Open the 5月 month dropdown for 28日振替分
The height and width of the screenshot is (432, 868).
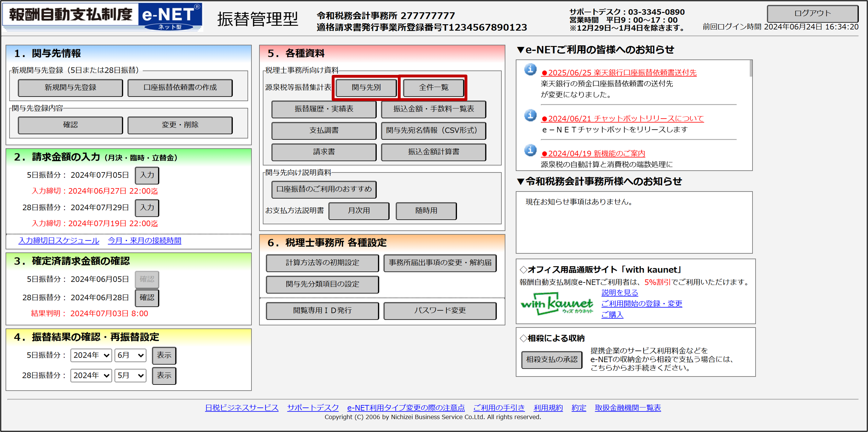[x=130, y=375]
